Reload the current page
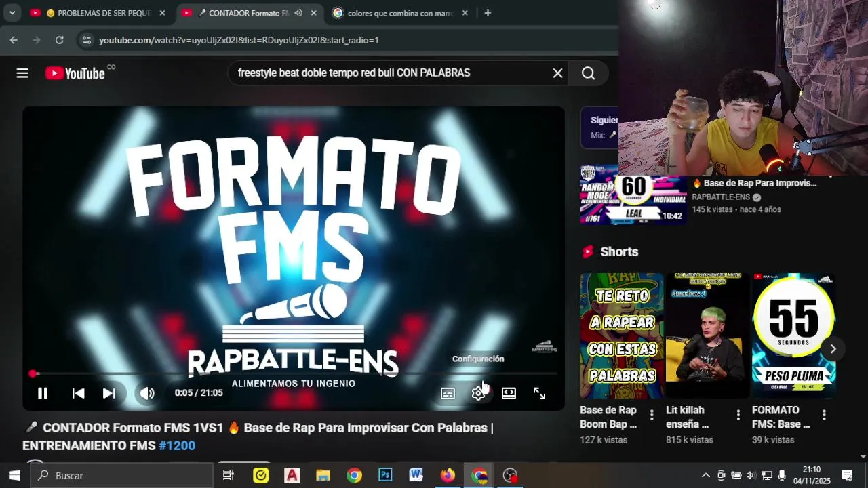868x488 pixels. point(59,40)
